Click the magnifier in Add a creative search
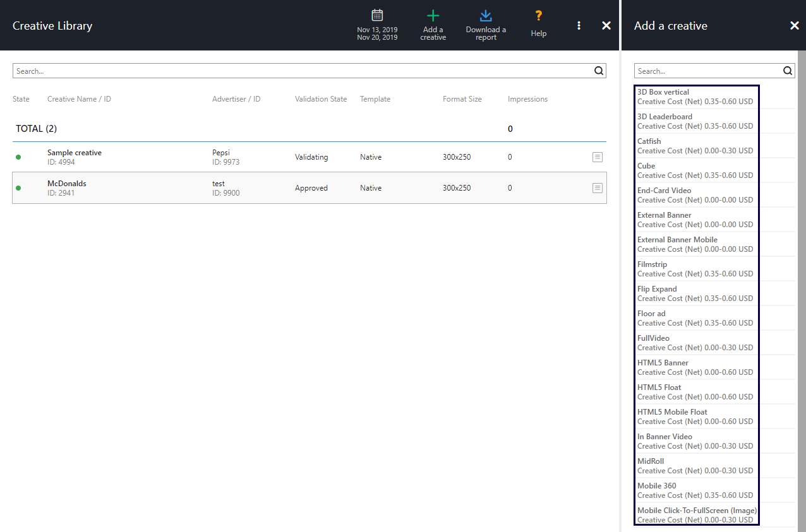This screenshot has width=806, height=532. (x=788, y=71)
